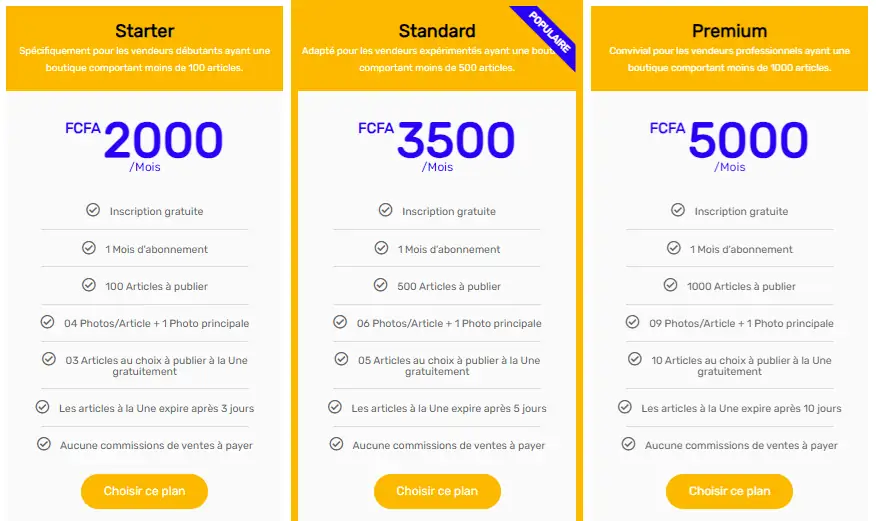Click check icon for expire après 3 jours

(42, 407)
